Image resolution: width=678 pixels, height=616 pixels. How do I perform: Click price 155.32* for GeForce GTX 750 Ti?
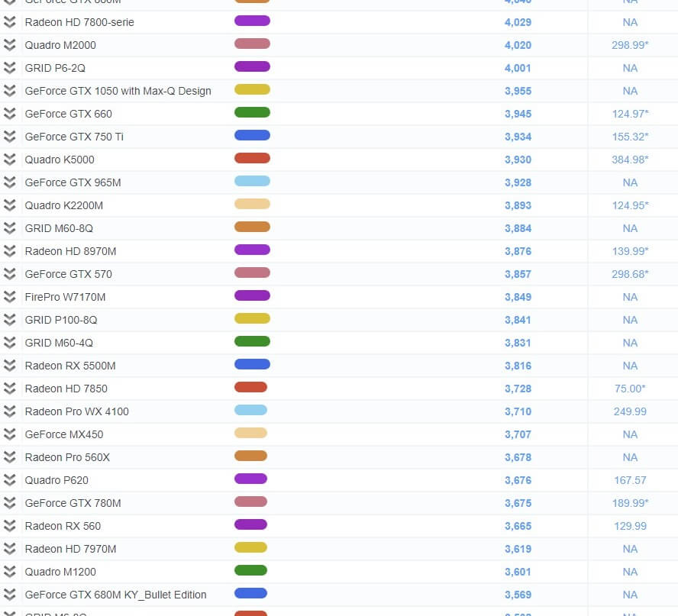point(630,137)
